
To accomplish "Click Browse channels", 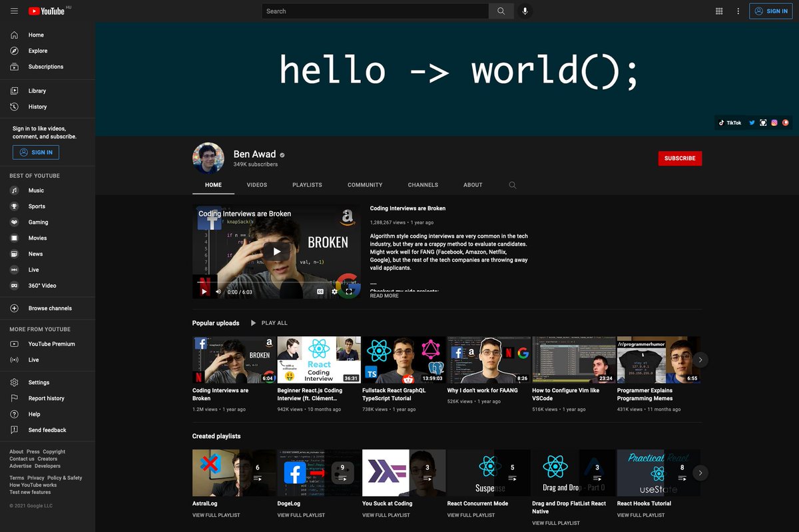I will pyautogui.click(x=47, y=308).
